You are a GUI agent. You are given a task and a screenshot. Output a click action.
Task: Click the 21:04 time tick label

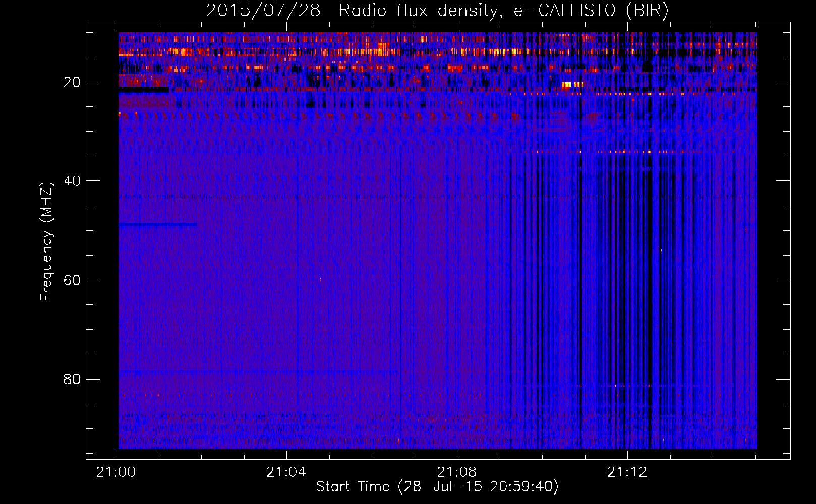[x=286, y=472]
